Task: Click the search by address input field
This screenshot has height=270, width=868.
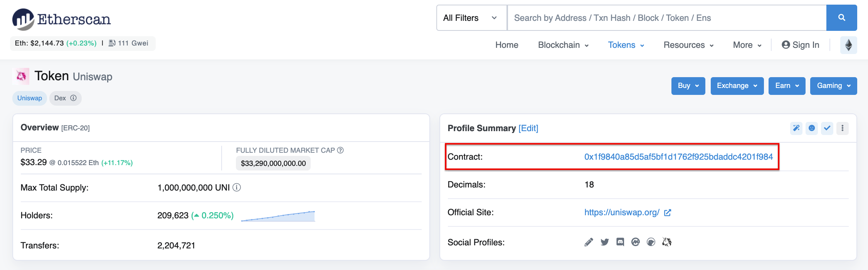Action: (667, 18)
